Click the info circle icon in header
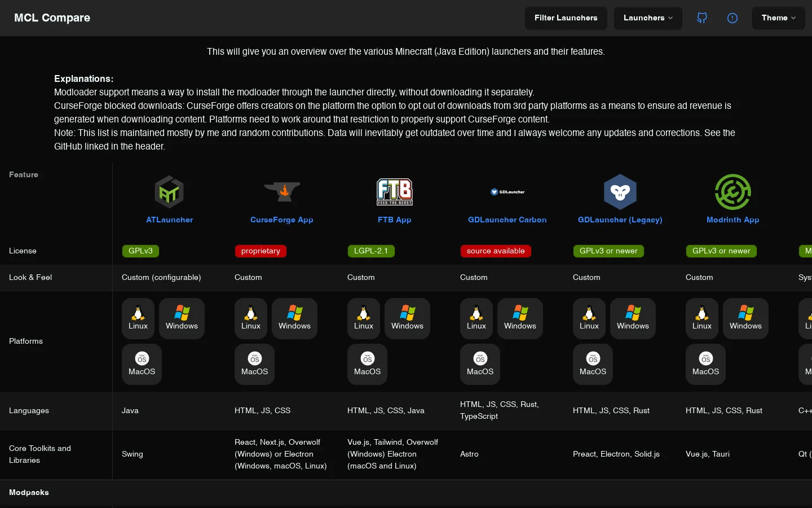812x508 pixels. coord(732,18)
